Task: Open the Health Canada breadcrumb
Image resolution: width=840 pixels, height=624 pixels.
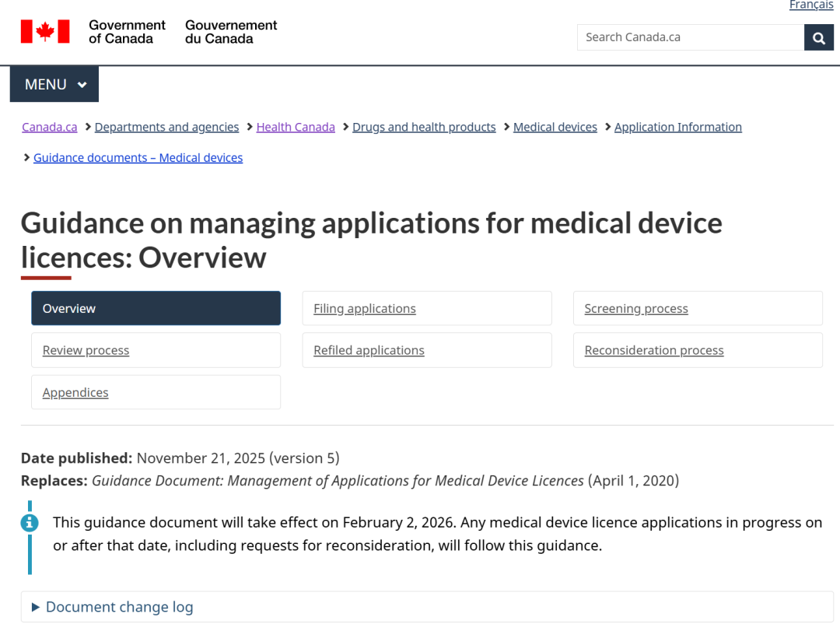Action: [x=296, y=127]
